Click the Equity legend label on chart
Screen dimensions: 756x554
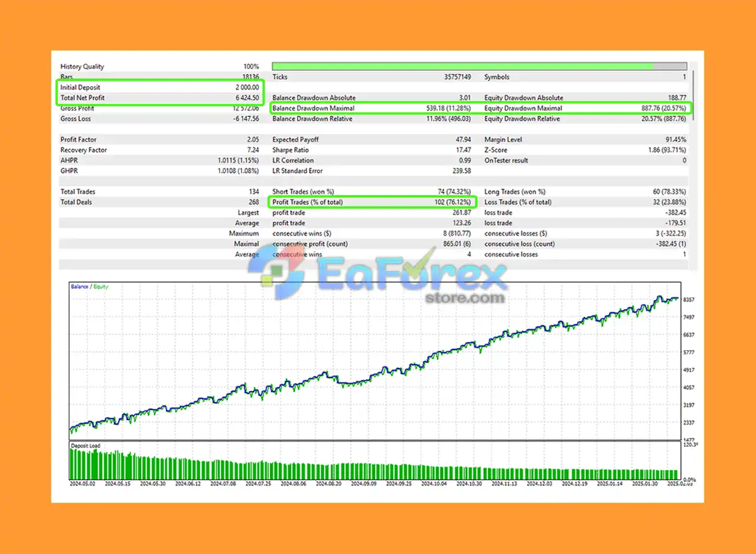101,286
